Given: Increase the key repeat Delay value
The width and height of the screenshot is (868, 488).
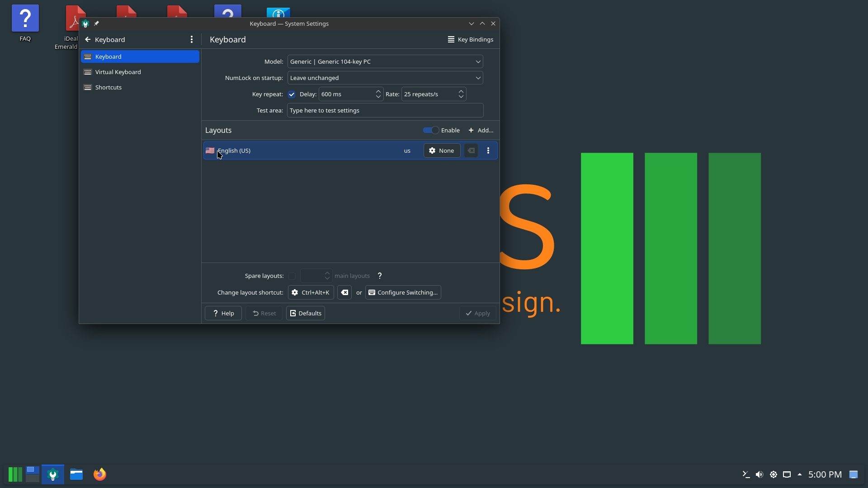Looking at the screenshot, I should [378, 91].
